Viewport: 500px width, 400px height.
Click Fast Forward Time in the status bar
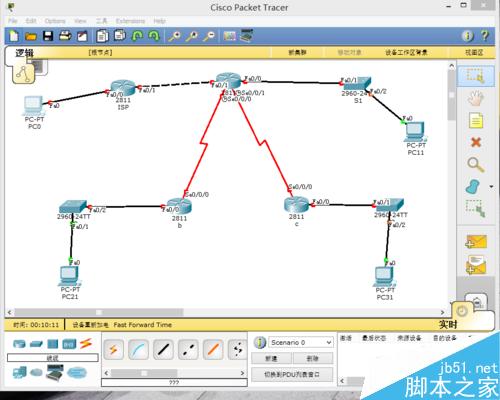[143, 325]
